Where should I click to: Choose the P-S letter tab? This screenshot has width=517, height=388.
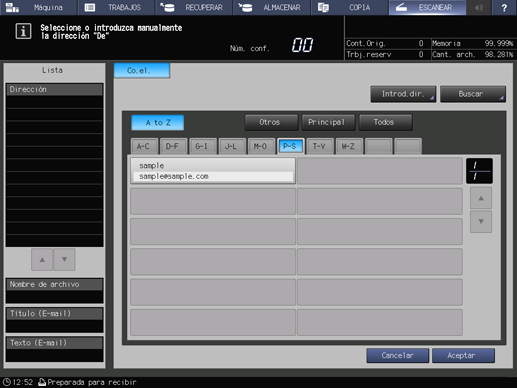291,146
